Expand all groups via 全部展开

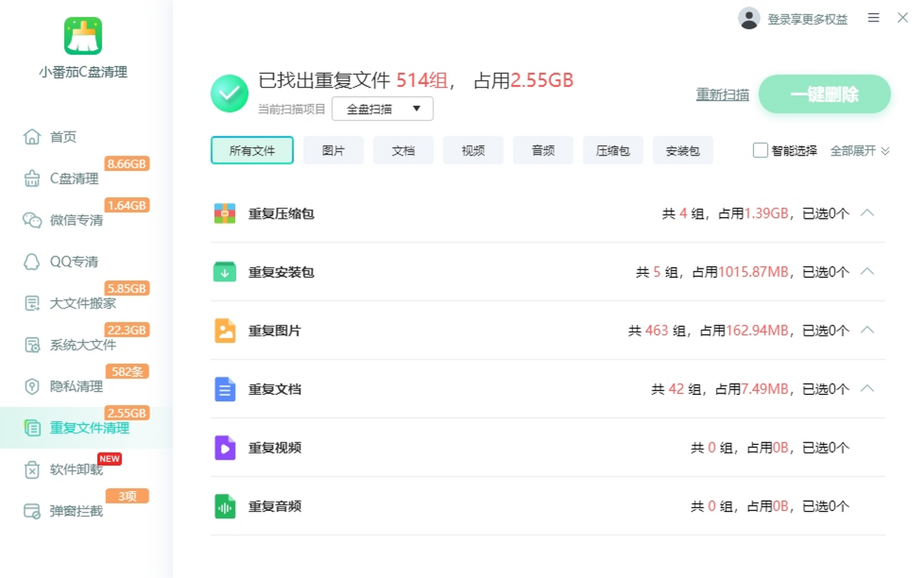click(x=855, y=151)
